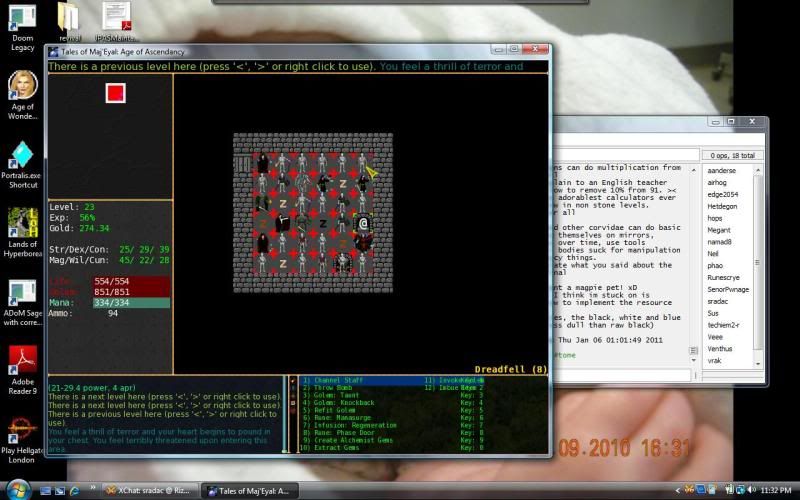Launch the Portralis.exe Shortcut icon
The width and height of the screenshot is (800, 500).
pos(22,165)
